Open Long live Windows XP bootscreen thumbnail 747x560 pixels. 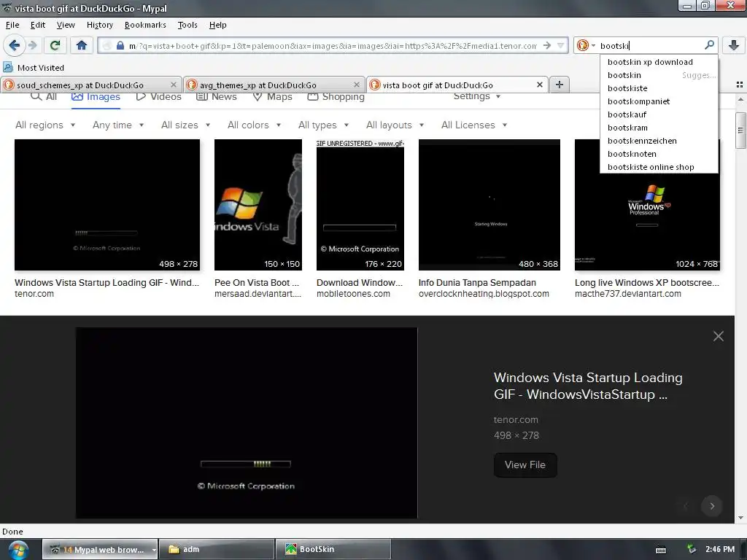point(647,205)
